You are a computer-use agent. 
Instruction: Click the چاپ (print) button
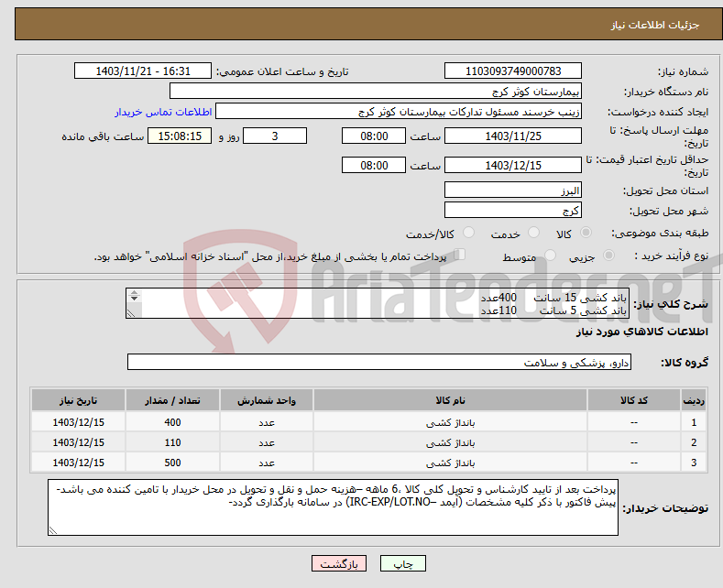tap(402, 563)
